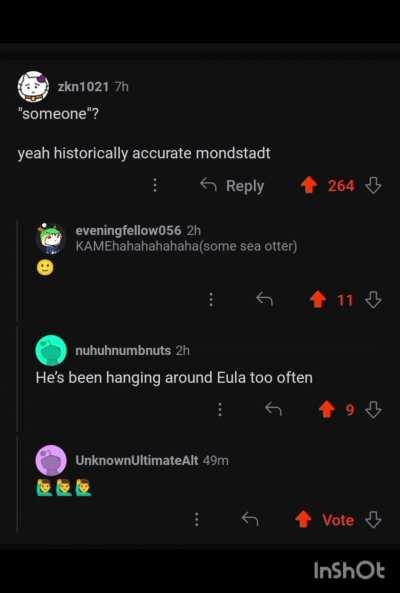Click reply arrow on nuhuhnumbnuts' comment
This screenshot has width=400, height=593.
point(273,409)
